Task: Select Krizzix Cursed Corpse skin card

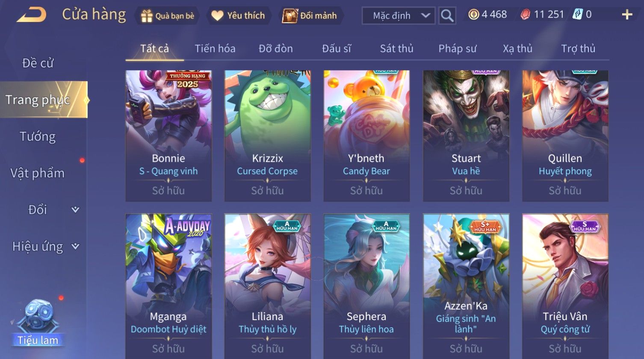Action: coord(267,136)
